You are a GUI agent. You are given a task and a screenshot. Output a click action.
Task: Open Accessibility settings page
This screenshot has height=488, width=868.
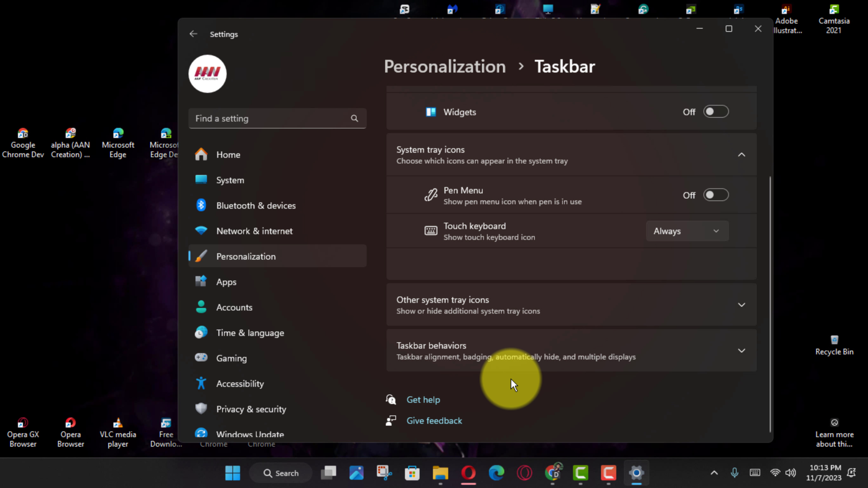tap(240, 384)
